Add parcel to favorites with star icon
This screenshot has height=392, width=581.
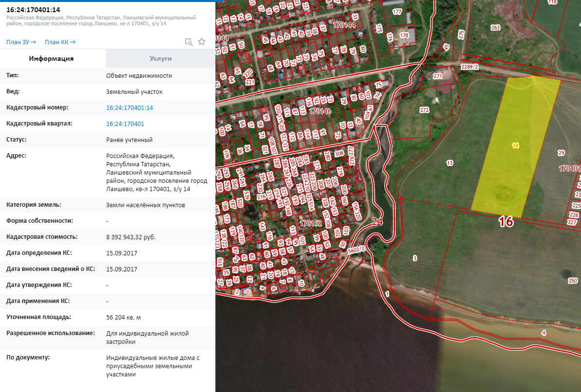coord(202,42)
